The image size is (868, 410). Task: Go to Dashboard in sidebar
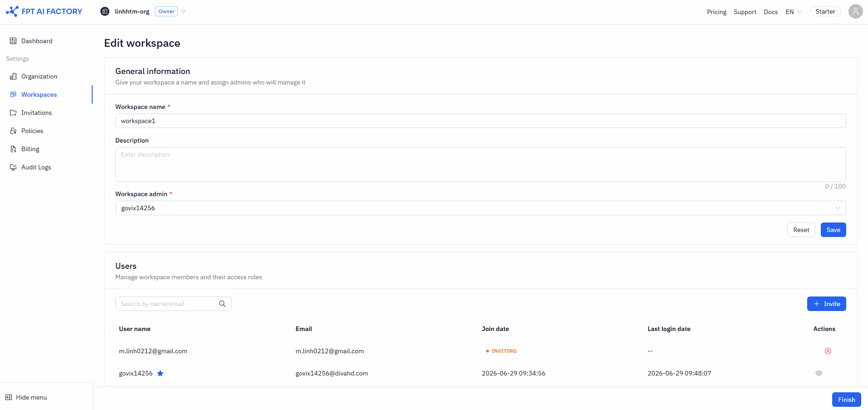(37, 41)
